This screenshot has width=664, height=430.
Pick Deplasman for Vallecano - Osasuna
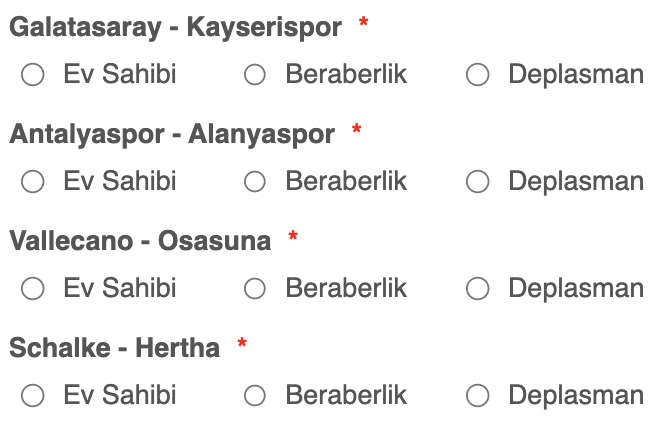point(478,289)
